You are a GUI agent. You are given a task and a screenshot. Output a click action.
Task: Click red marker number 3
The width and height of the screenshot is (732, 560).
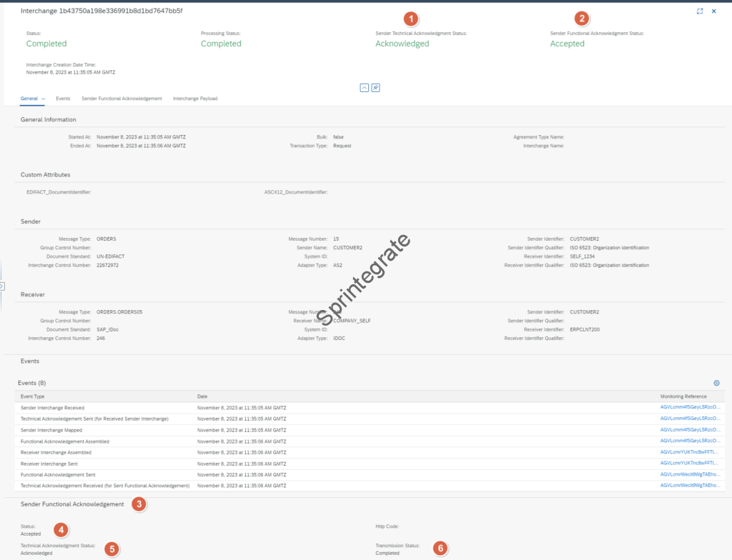coord(139,504)
